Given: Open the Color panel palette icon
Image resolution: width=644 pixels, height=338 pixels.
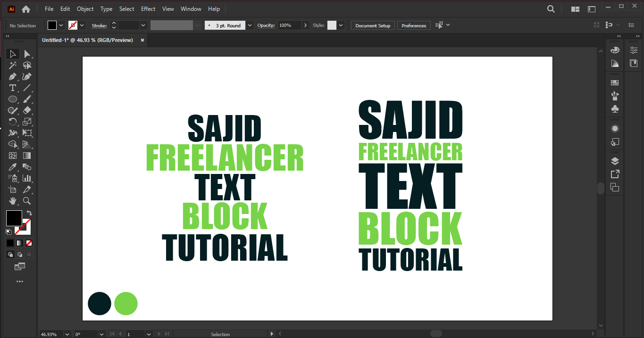Looking at the screenshot, I should pos(615,50).
